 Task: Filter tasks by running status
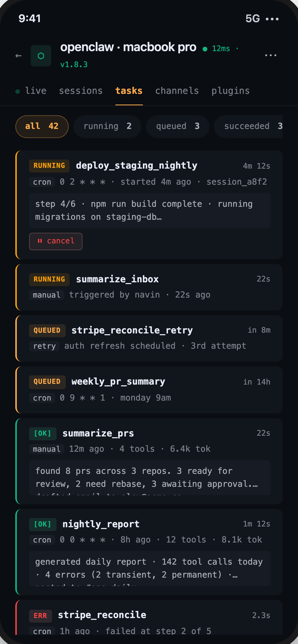[107, 126]
